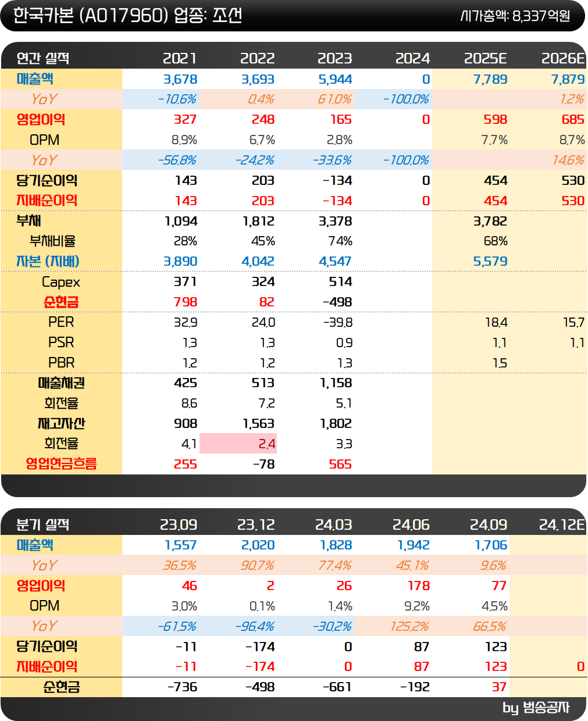Select the 연간 실적 header label

(x=43, y=58)
